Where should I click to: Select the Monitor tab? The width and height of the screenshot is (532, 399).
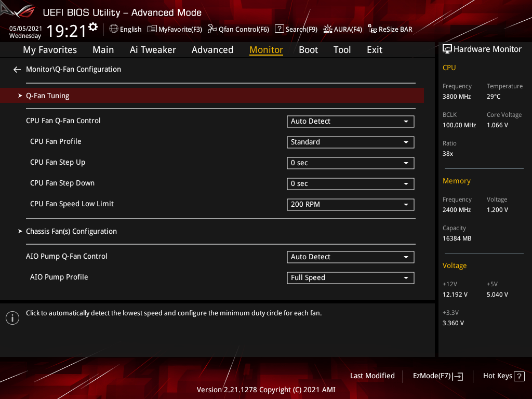[267, 50]
